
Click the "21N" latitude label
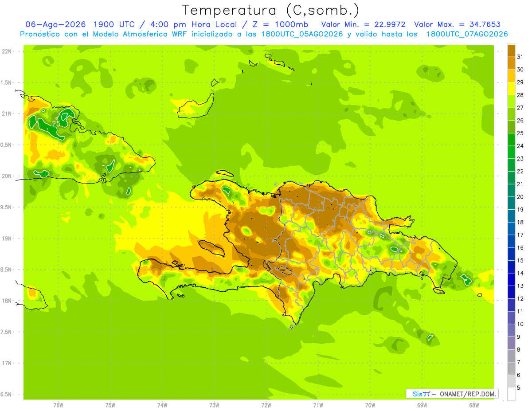point(6,114)
